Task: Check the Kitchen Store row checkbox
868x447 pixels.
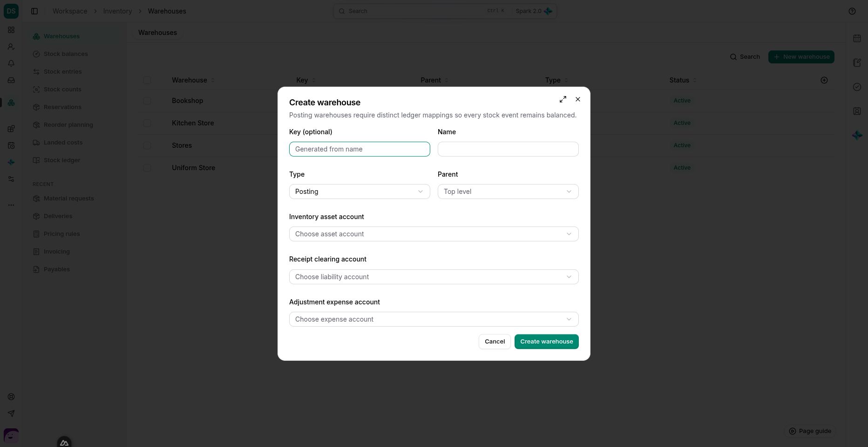Action: pos(147,123)
